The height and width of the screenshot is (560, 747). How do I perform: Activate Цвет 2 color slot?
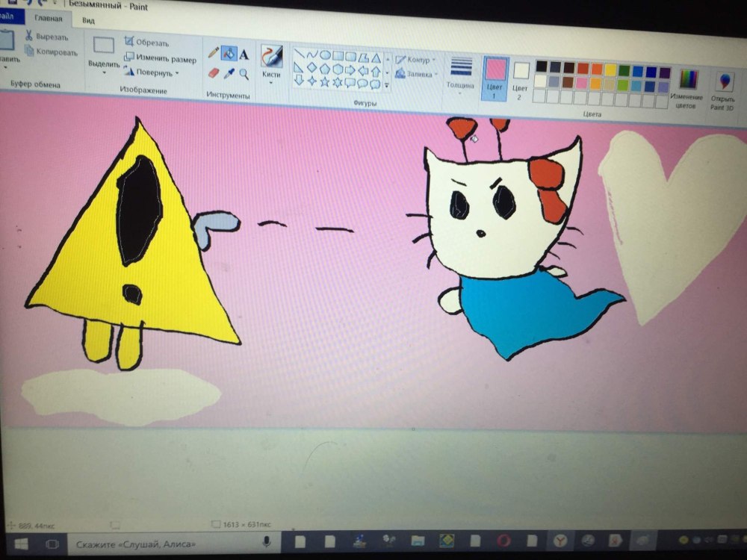point(520,81)
